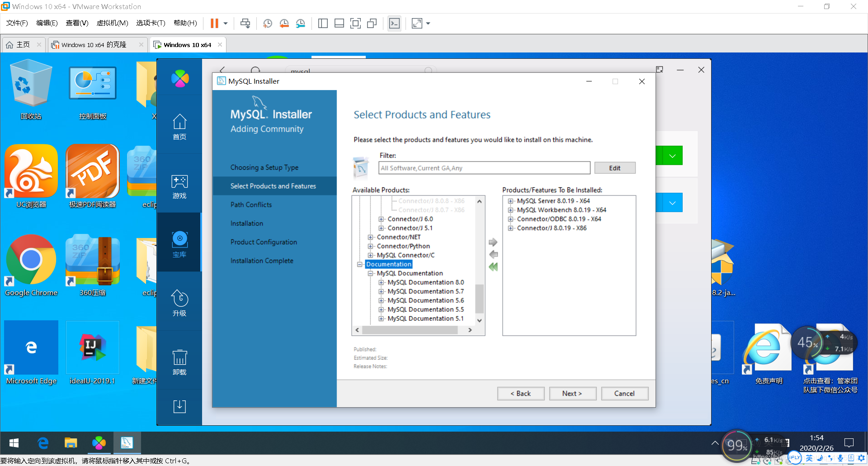
Task: Show hidden system tray icons
Action: tap(715, 443)
